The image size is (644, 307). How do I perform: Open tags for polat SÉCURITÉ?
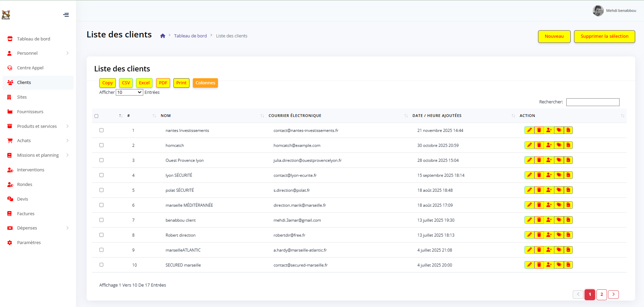559,190
